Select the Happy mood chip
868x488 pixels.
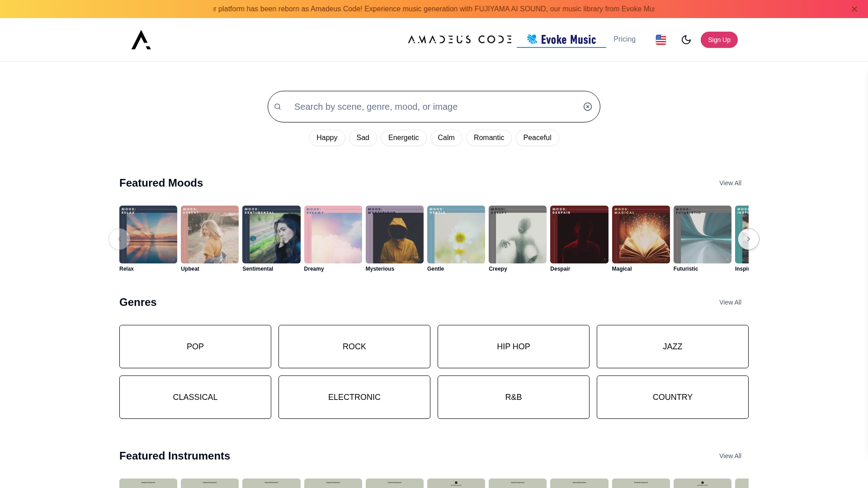(327, 138)
